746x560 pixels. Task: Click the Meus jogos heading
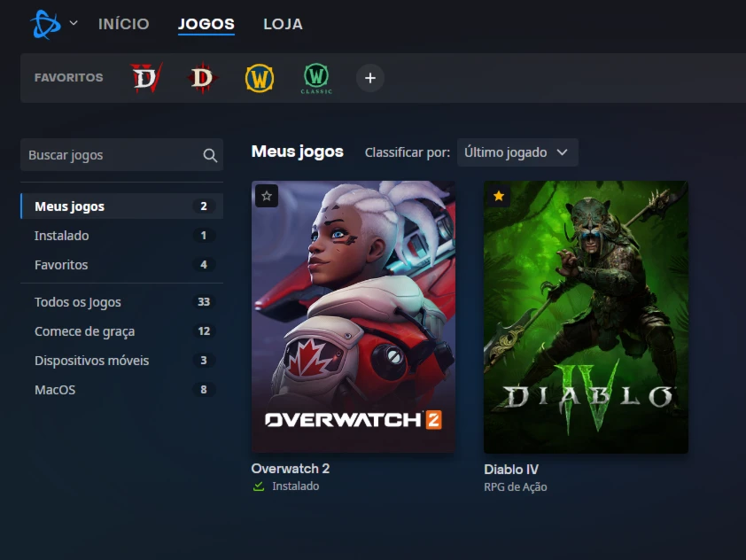pos(298,152)
